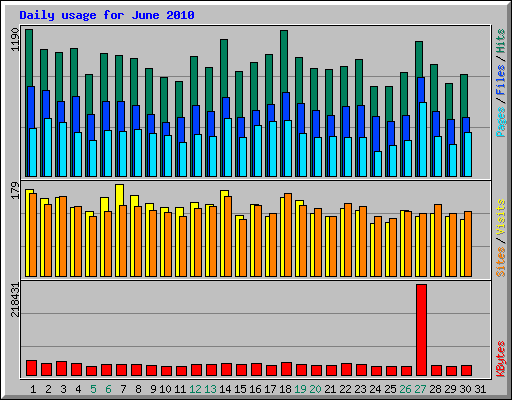Click the red KBytes bar for day 18
Viewport: 512px width, 400px height.
286,369
